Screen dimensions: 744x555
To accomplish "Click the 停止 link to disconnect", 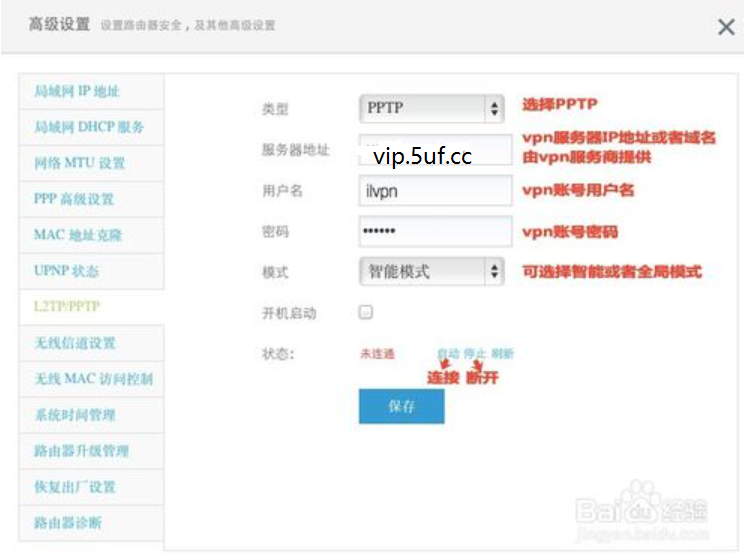I will point(474,354).
